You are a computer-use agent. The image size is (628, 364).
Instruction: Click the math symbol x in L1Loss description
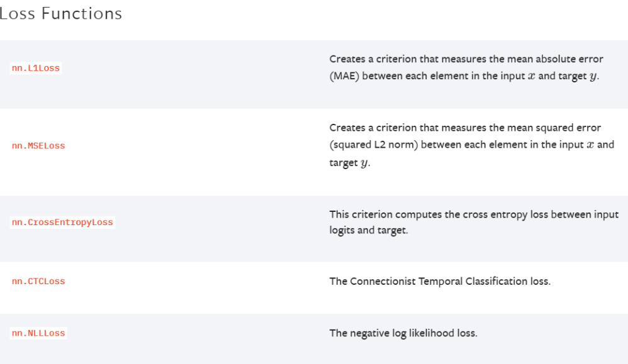pos(532,76)
